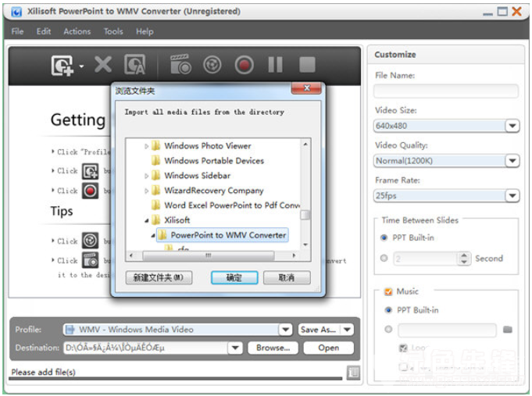The width and height of the screenshot is (532, 396).
Task: Open the Video Size 640x480 dropdown
Action: (512, 126)
